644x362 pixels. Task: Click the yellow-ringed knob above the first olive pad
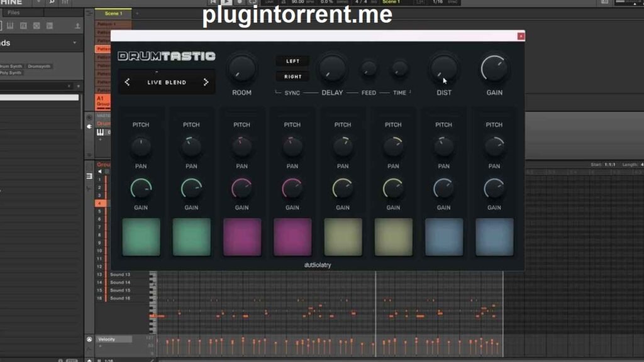point(343,189)
